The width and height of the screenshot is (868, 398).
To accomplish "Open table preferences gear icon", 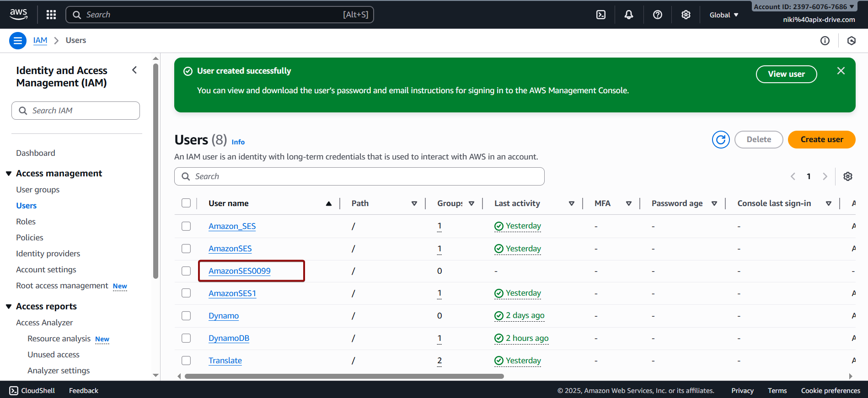I will 847,176.
